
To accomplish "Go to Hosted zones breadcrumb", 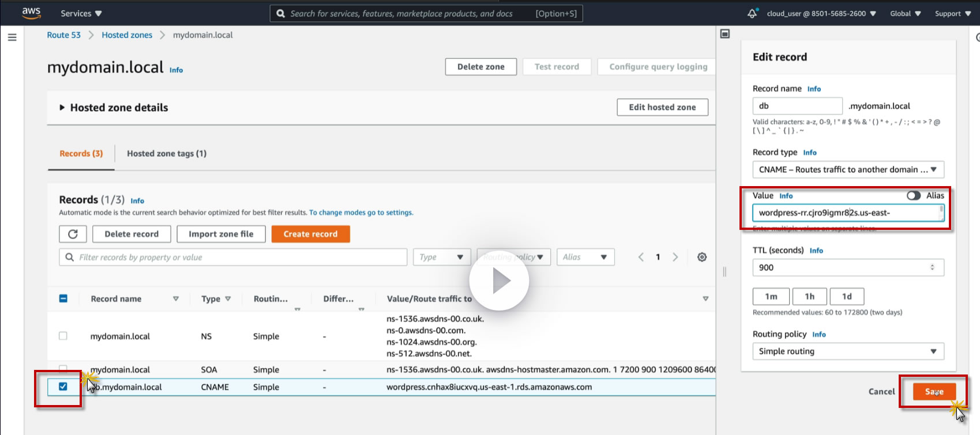I will (x=127, y=35).
